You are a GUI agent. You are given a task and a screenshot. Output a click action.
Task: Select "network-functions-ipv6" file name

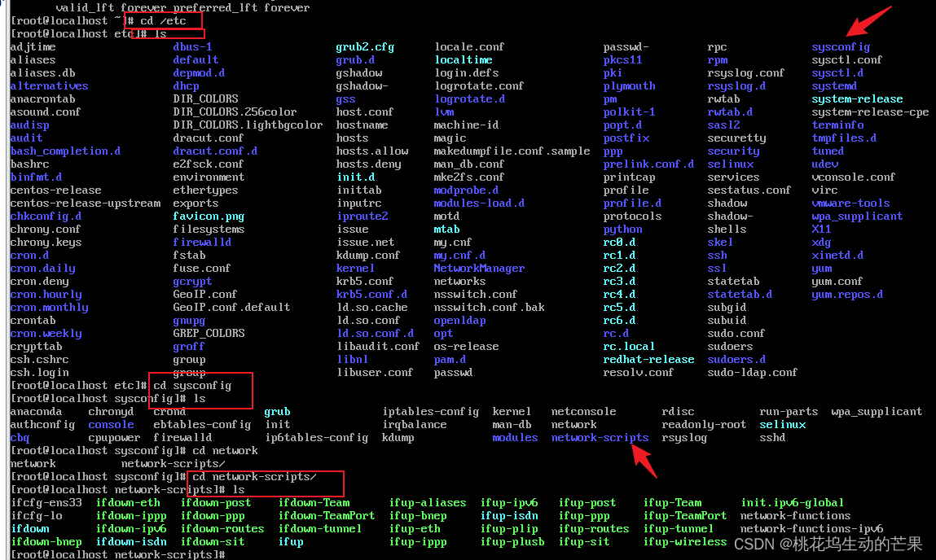(x=812, y=529)
